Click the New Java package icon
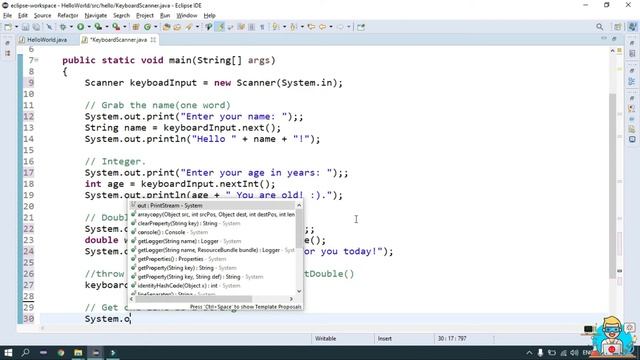The image size is (640, 360). (x=136, y=27)
